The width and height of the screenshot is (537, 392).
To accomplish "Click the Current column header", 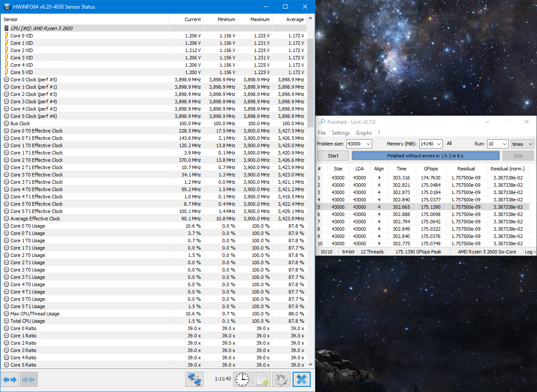I will (186, 19).
